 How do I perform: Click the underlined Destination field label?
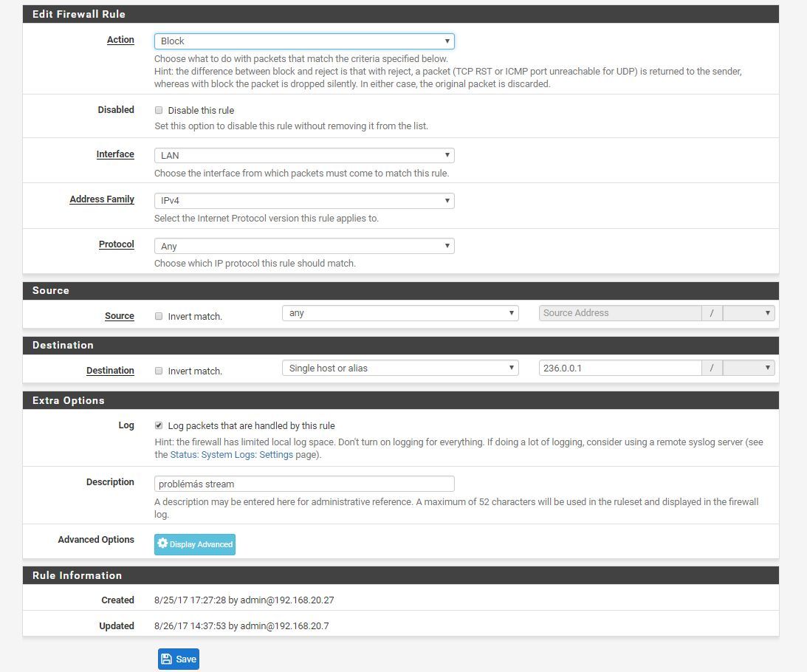(110, 371)
